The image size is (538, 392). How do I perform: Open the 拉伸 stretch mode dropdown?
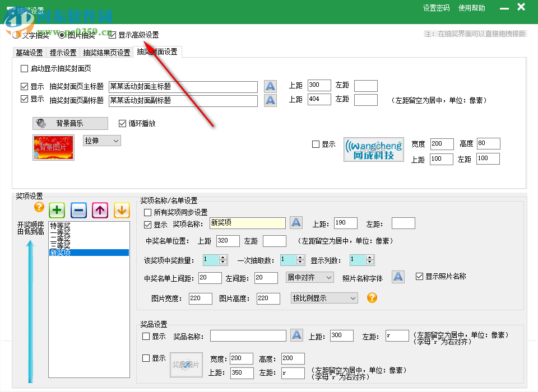[101, 141]
